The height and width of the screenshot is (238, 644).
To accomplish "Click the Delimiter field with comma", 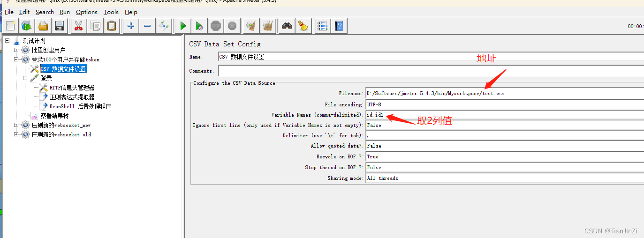I will point(505,135).
